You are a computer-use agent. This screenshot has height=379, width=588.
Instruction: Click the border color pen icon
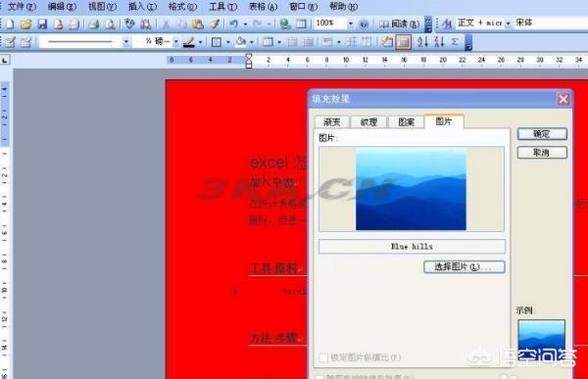tap(189, 42)
